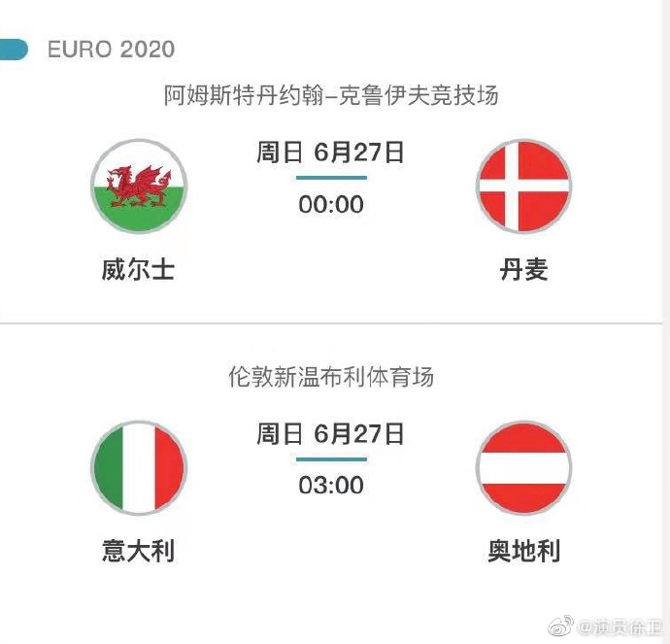Select team name 丹麦

click(x=524, y=270)
